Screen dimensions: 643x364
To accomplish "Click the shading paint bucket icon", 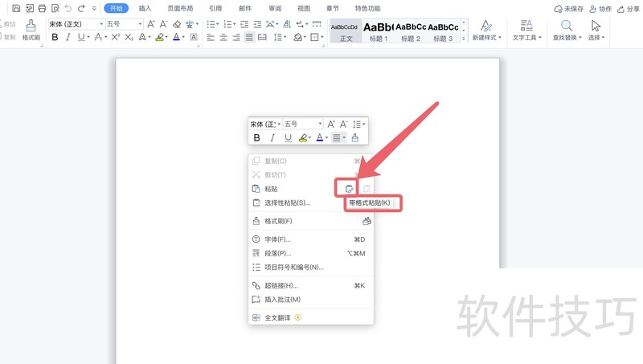I will click(297, 37).
